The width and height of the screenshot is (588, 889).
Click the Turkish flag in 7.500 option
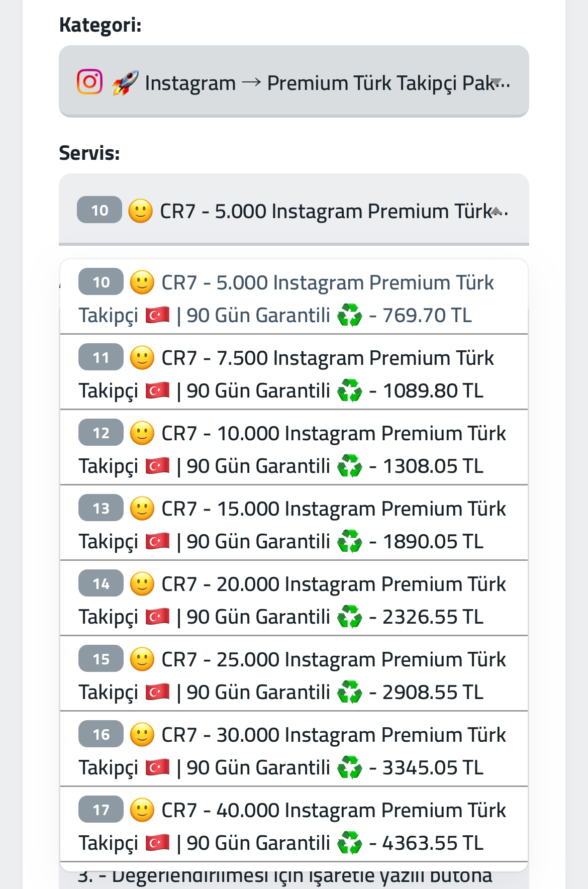(x=158, y=390)
